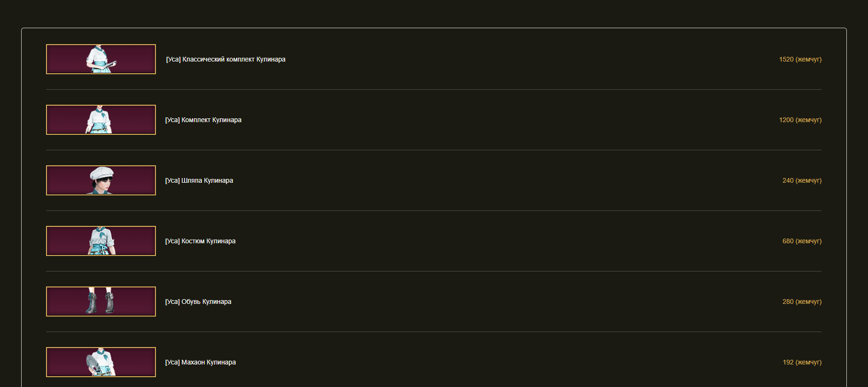868x387 pixels.
Task: Select the boots Обувь Кулинара thumbnail
Action: point(101,302)
